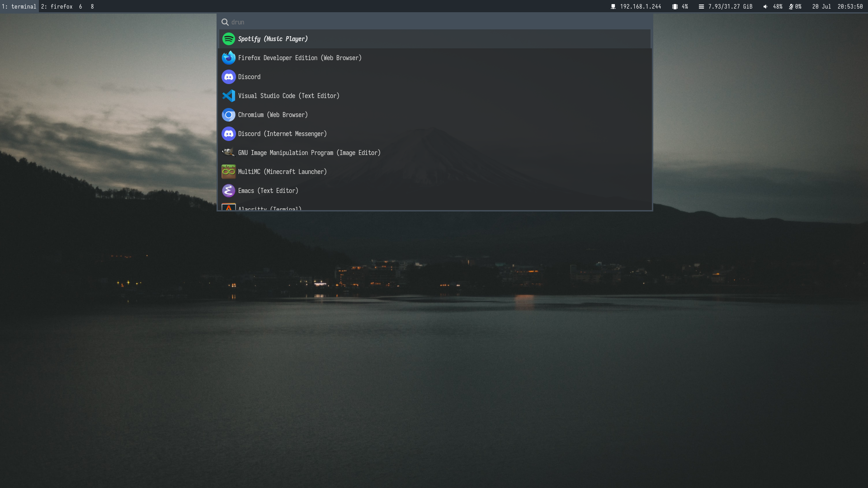Click the GIMP mascot icon
This screenshot has width=868, height=488.
228,153
